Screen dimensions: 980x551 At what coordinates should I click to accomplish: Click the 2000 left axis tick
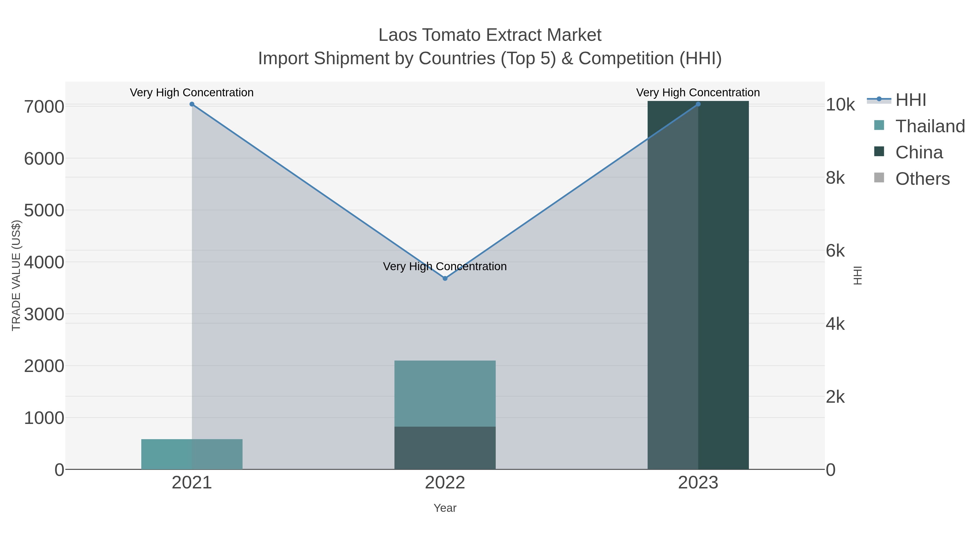[44, 366]
